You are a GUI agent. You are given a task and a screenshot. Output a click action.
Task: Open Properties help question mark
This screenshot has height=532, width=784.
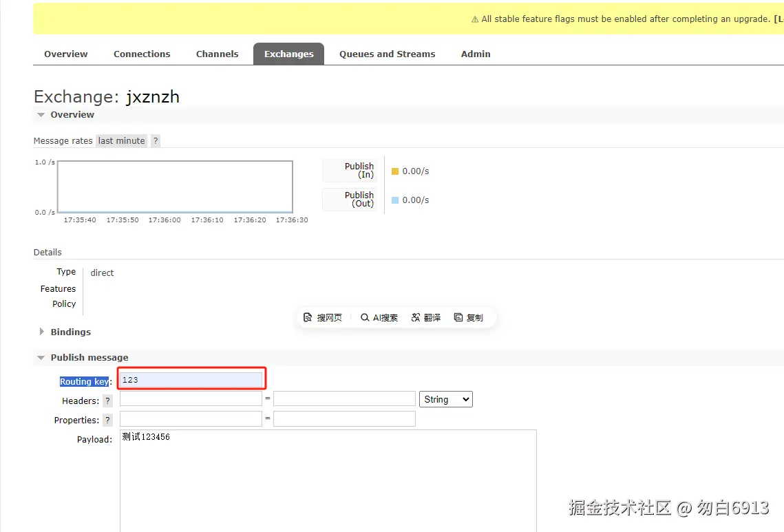click(107, 421)
